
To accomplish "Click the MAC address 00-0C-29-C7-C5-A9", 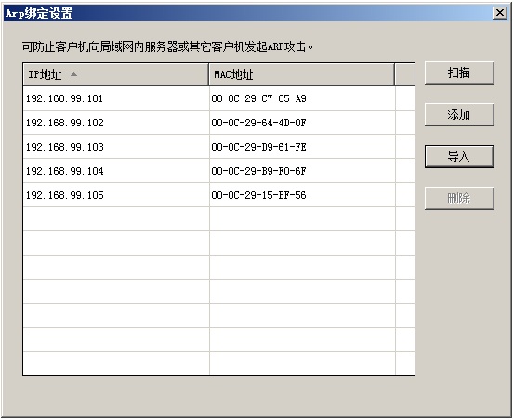I will [x=258, y=98].
